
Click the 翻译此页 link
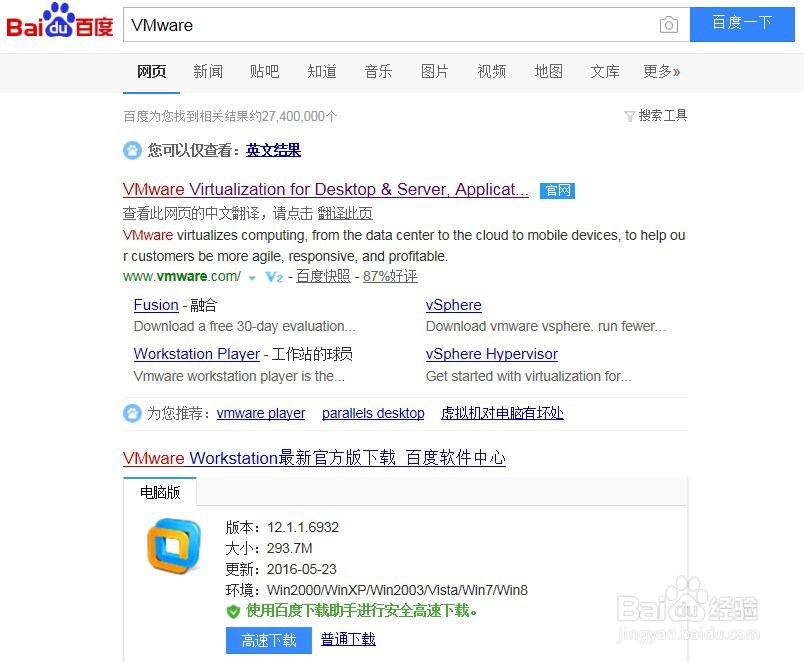coord(345,213)
